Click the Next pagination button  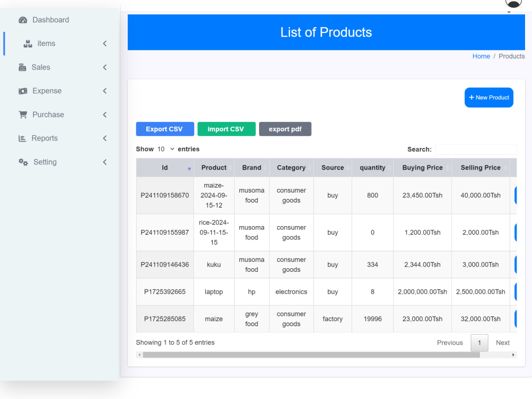503,343
